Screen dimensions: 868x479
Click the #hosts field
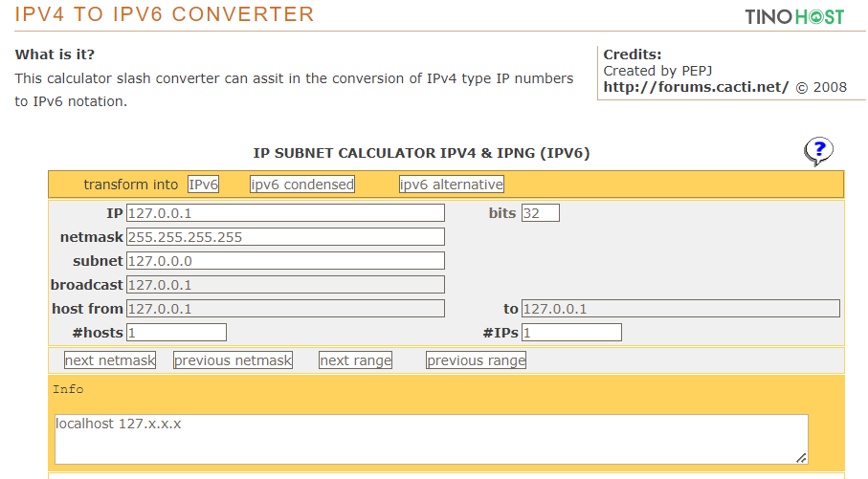pyautogui.click(x=176, y=332)
